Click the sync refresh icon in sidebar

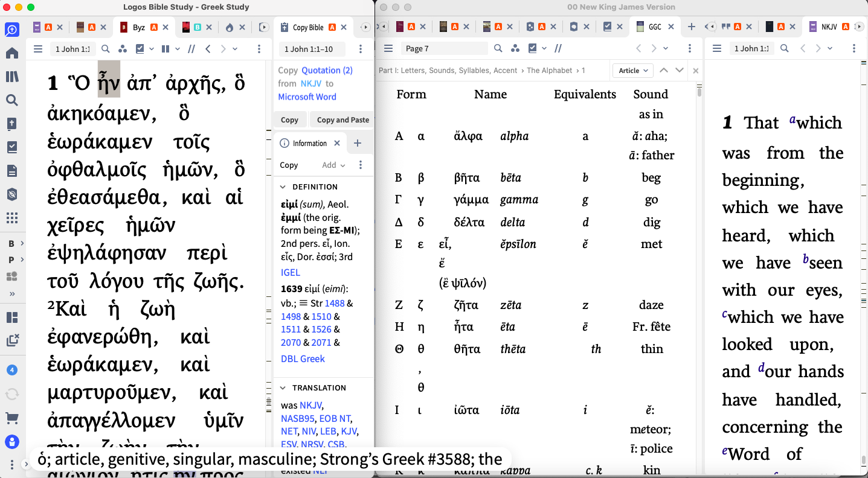[11, 394]
